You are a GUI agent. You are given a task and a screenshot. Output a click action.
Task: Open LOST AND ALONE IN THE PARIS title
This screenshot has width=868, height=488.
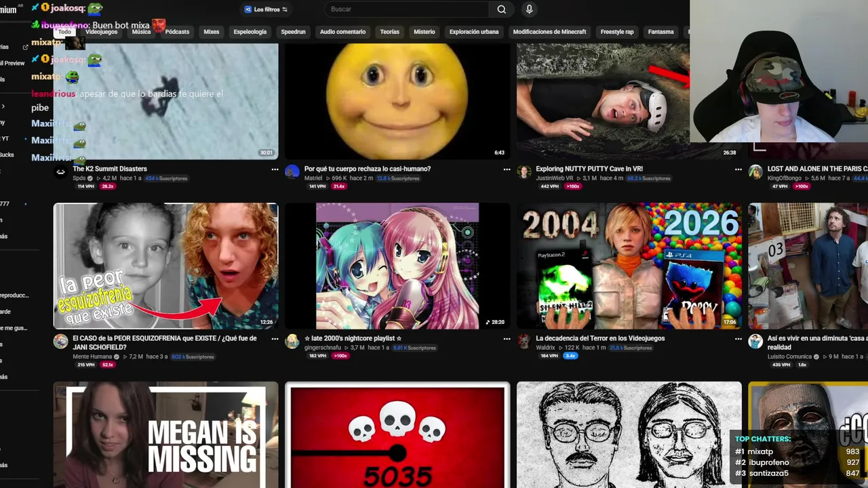pos(817,169)
